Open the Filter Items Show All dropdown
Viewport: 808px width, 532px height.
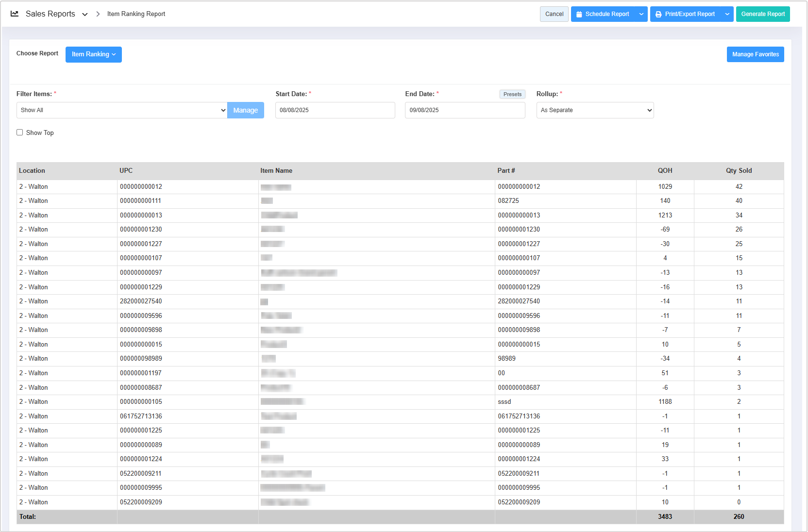click(121, 110)
